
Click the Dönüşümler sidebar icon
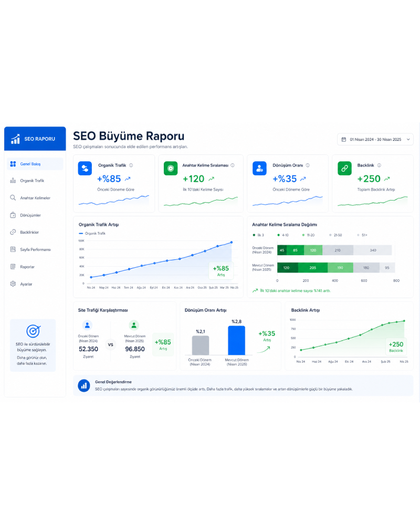[13, 215]
